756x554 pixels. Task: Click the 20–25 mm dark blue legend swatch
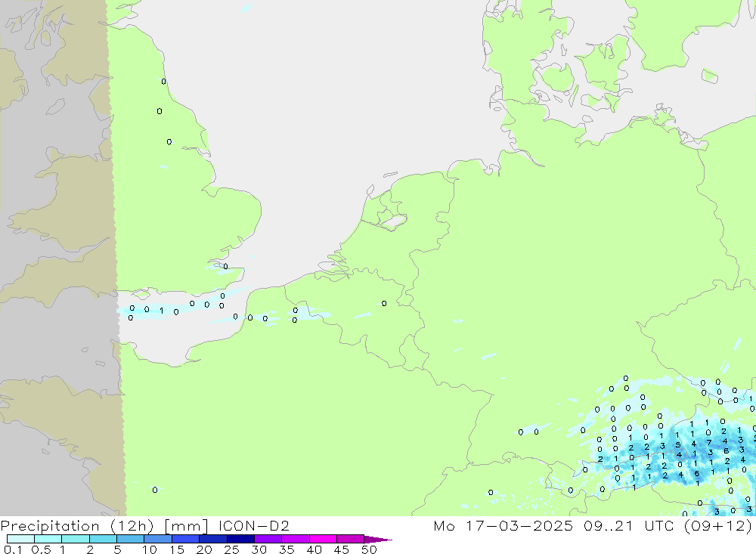[x=212, y=539]
